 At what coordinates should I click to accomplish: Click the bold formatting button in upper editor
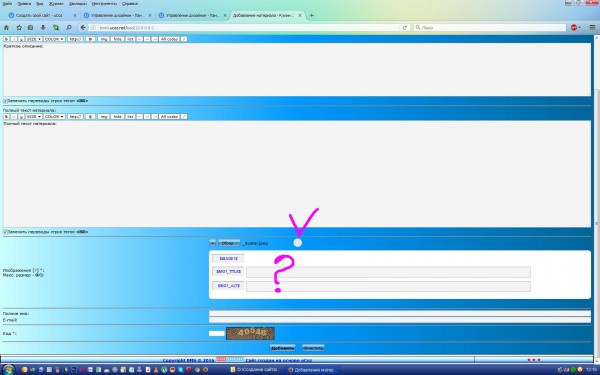tap(6, 39)
